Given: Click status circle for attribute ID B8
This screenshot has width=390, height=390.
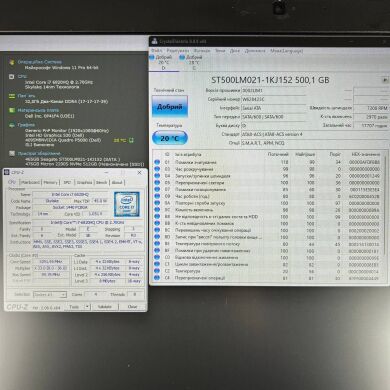Looking at the screenshot, I should coord(157,217).
